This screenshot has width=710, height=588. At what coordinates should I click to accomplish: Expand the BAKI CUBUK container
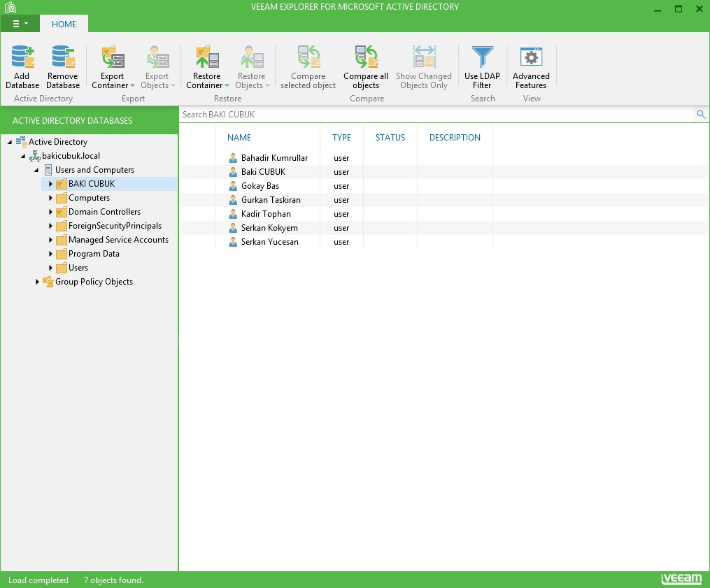(50, 185)
